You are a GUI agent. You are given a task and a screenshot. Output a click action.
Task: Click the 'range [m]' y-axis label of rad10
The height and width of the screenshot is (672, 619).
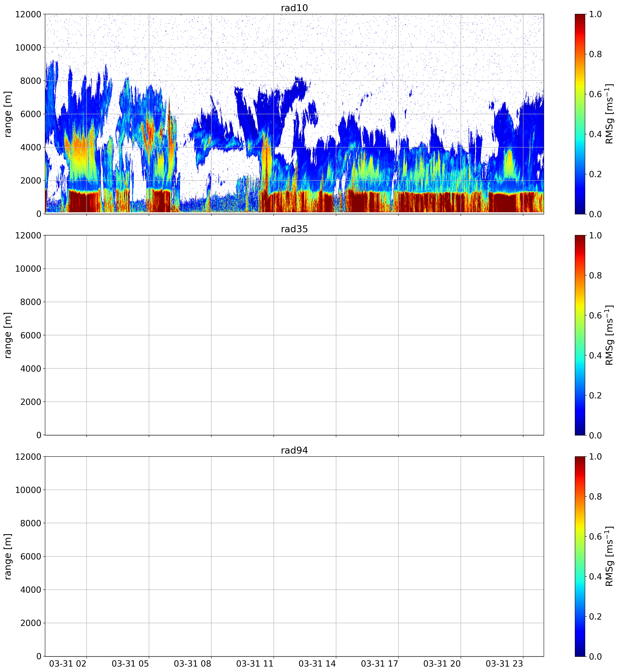pos(8,114)
